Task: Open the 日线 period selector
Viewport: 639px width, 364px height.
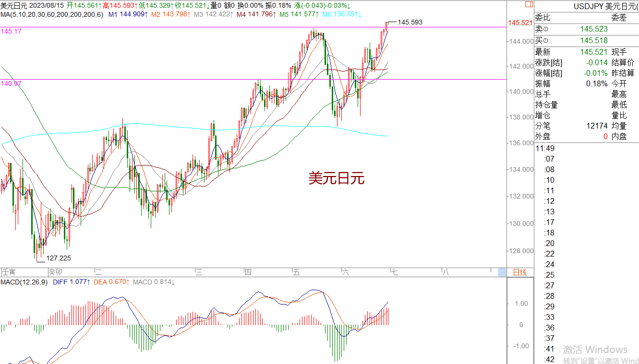Action: point(520,272)
